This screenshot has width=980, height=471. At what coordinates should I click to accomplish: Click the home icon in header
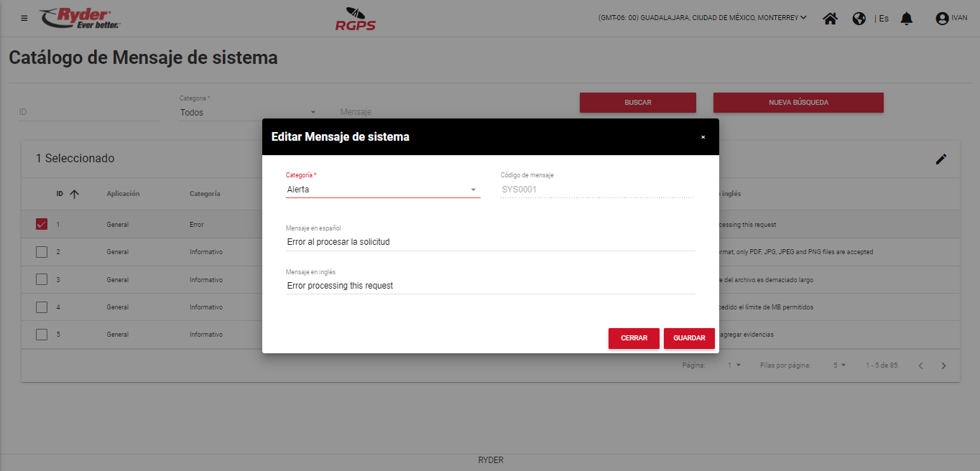point(830,19)
